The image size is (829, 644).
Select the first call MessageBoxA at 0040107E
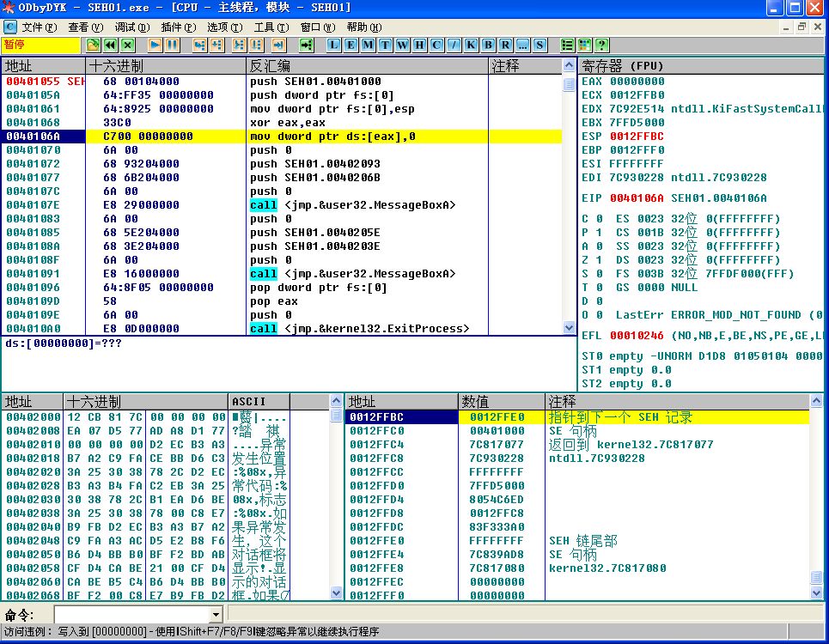click(x=281, y=205)
